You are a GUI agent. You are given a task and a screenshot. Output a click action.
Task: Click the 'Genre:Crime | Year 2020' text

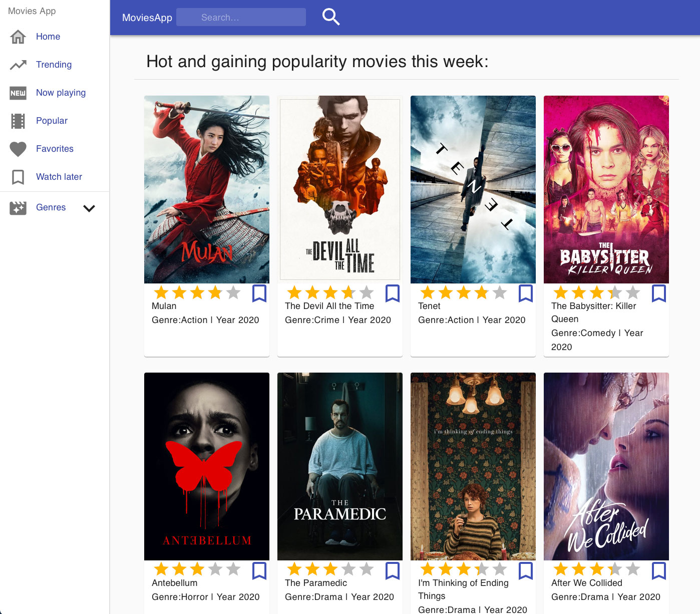point(338,320)
